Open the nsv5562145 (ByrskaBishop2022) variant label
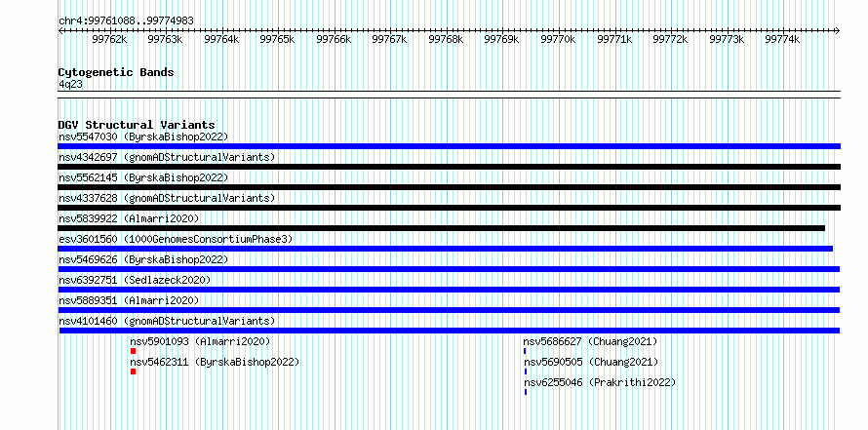868x430 pixels. click(143, 177)
